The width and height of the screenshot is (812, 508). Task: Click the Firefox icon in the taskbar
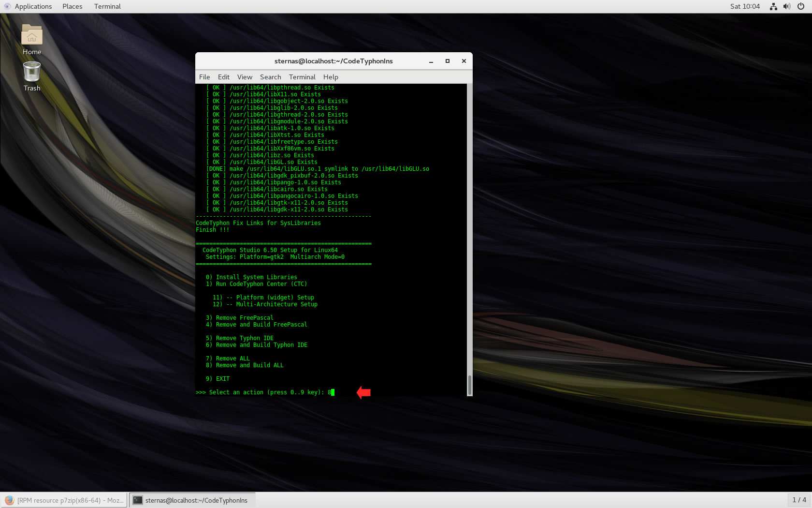(9, 500)
